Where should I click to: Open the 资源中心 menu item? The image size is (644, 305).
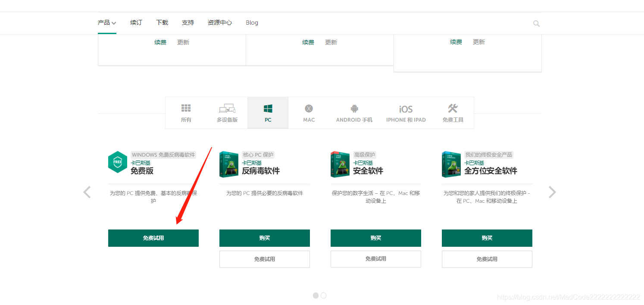[x=220, y=22]
